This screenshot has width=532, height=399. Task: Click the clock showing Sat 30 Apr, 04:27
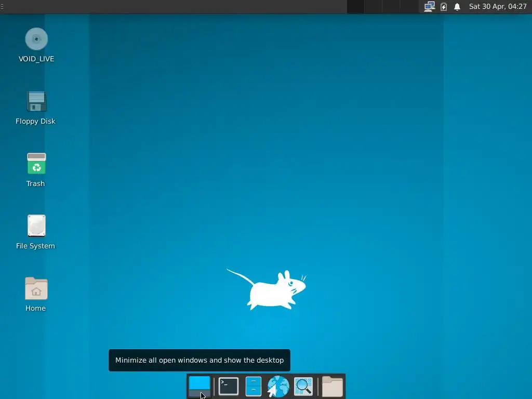(x=498, y=6)
